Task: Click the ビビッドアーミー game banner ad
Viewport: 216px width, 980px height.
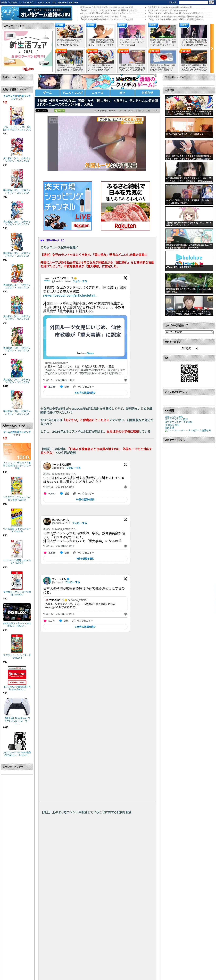Action: tap(97, 82)
